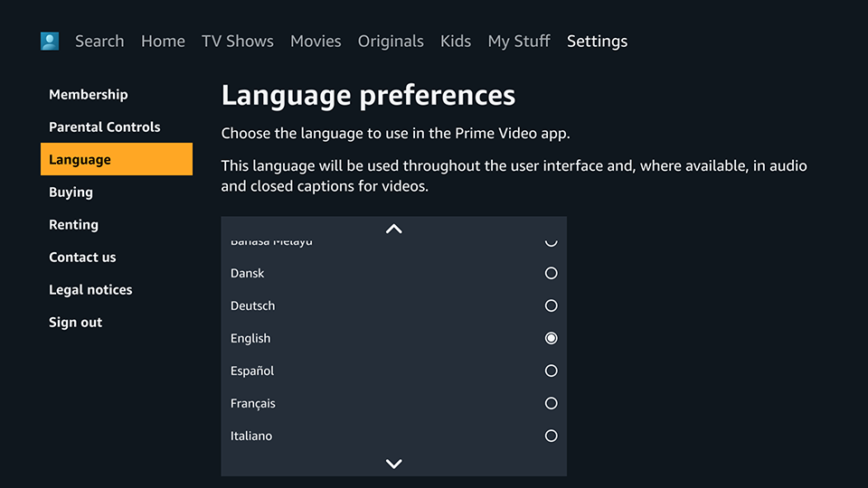Click the selected English radio button
The image size is (868, 488).
[x=551, y=338]
